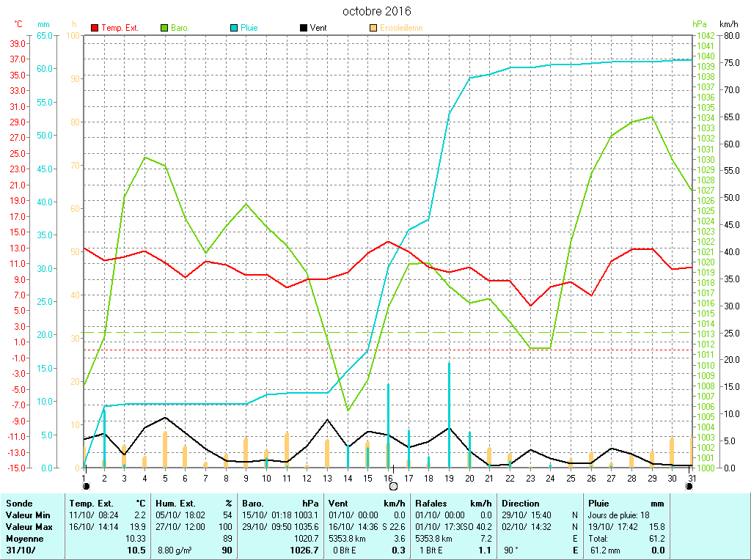This screenshot has height=560, width=751.
Task: Click the Valeur Max row label
Action: pos(26,527)
